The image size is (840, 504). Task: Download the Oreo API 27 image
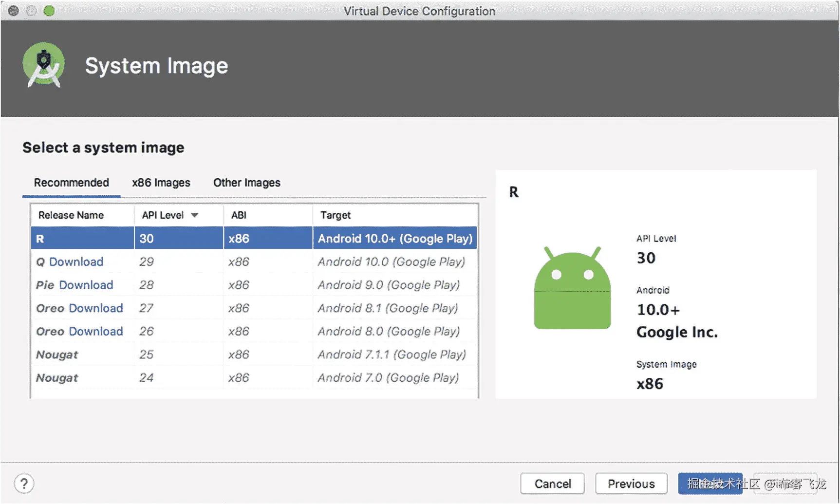(95, 308)
